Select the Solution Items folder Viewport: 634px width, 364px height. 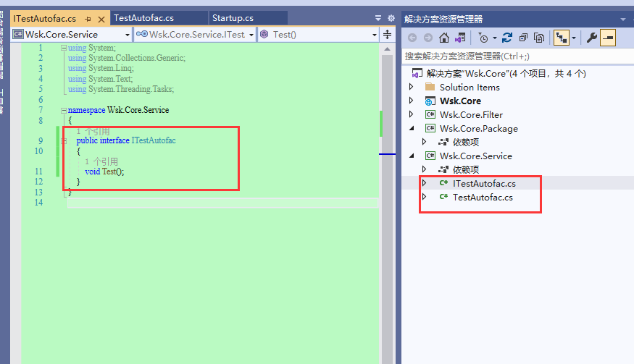[470, 88]
